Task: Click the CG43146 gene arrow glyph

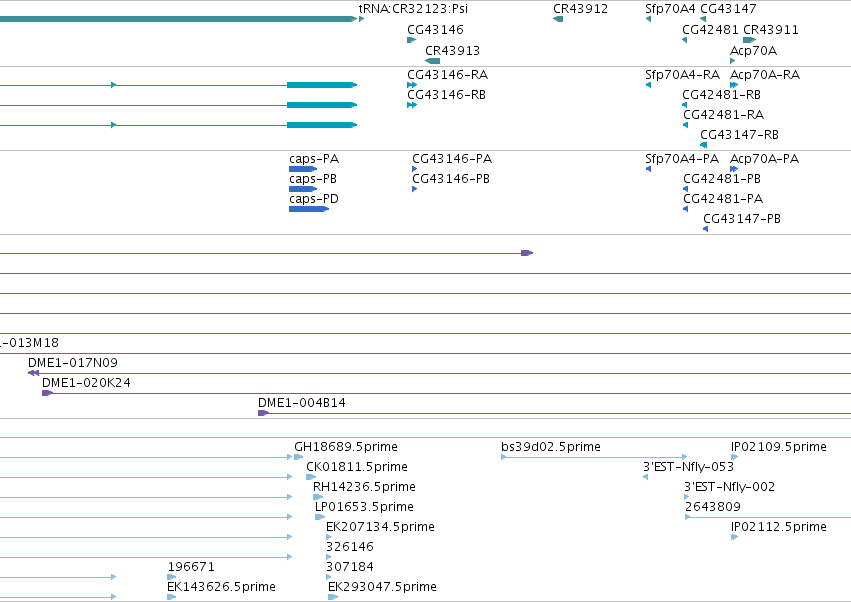Action: (411, 40)
